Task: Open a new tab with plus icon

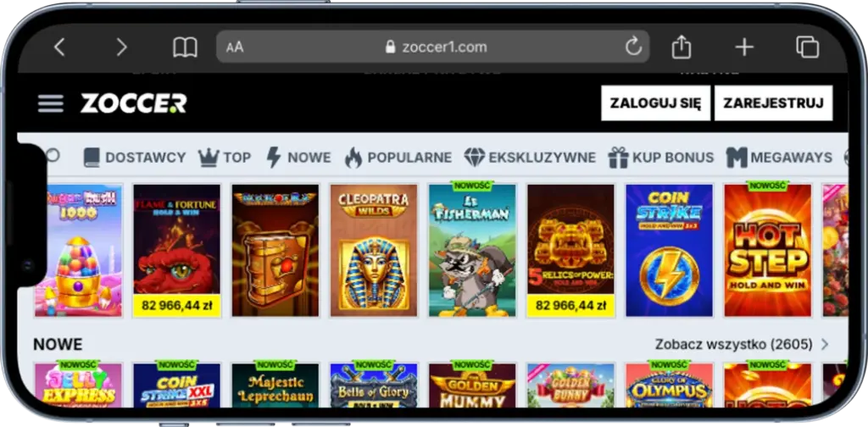Action: point(744,47)
